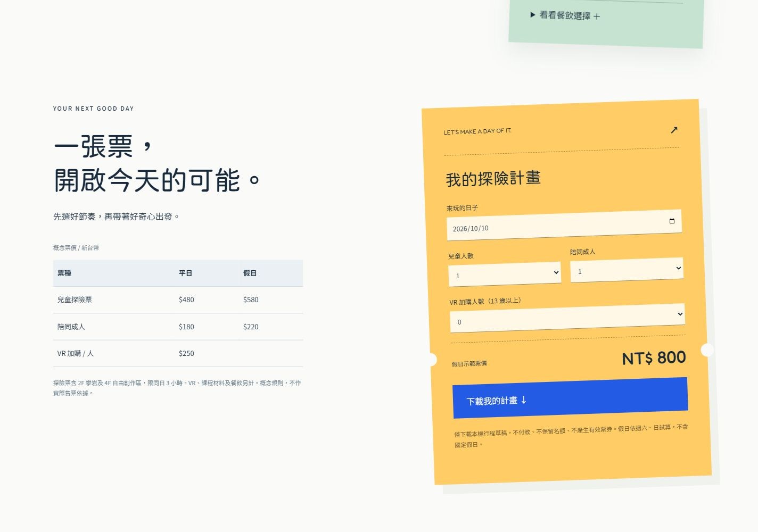Click the $580 holiday price

click(251, 300)
